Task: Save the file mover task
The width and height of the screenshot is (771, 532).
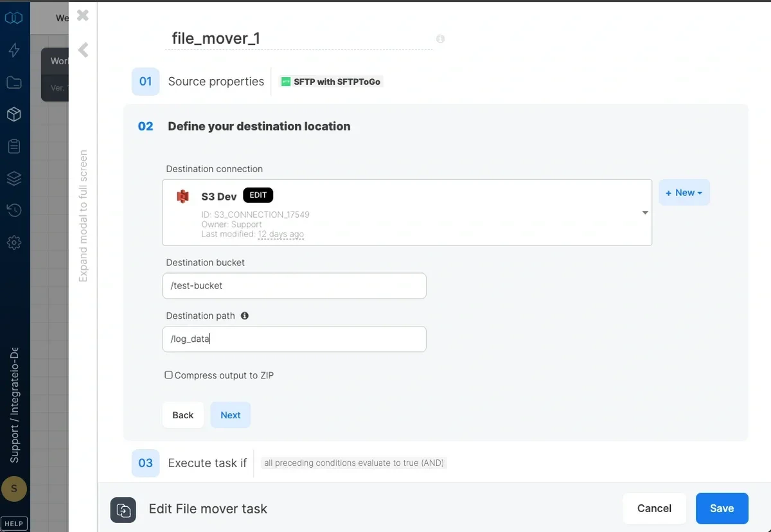Action: [722, 508]
